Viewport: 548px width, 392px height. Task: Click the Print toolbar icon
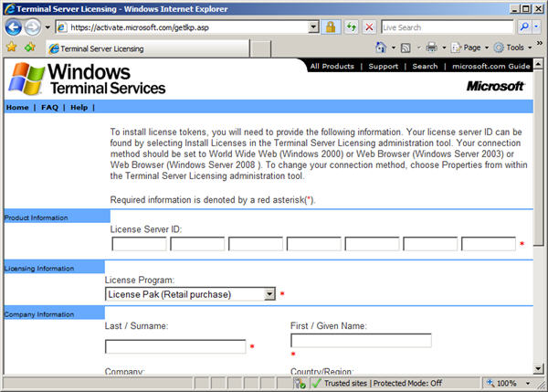click(432, 48)
